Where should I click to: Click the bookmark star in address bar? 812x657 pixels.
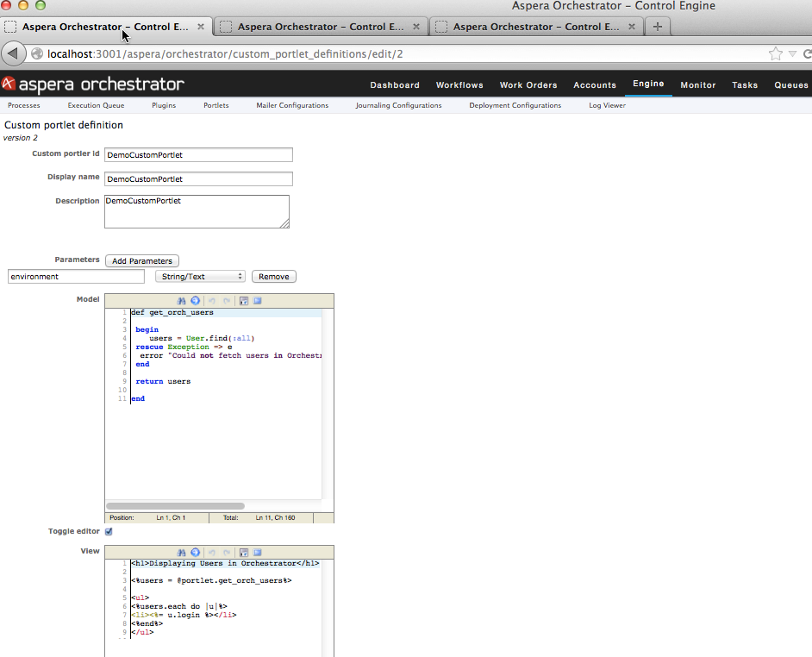[775, 53]
